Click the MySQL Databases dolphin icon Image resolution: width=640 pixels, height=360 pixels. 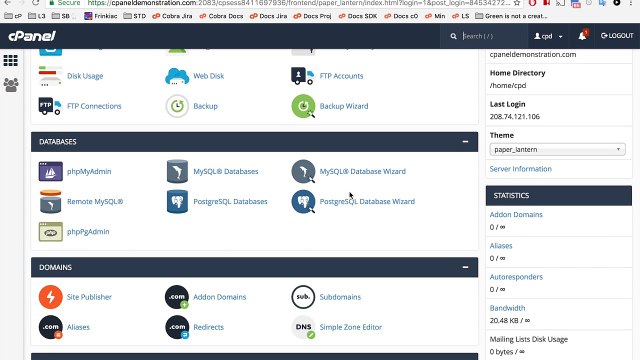(x=177, y=171)
